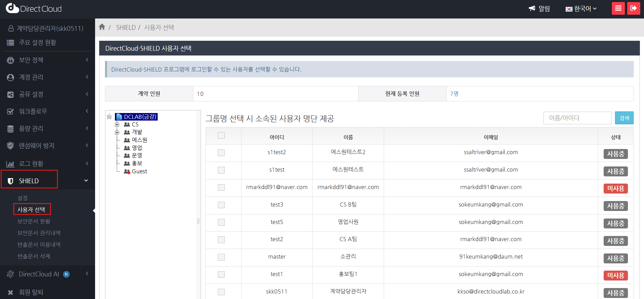This screenshot has width=644, height=299.
Task: Check the box for user test3
Action: pyautogui.click(x=221, y=205)
